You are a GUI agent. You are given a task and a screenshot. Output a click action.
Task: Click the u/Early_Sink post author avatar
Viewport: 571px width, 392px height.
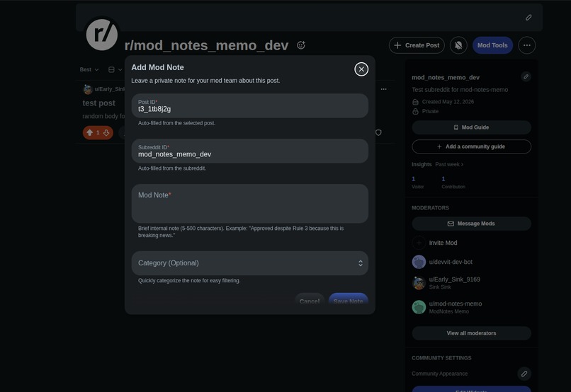point(87,89)
